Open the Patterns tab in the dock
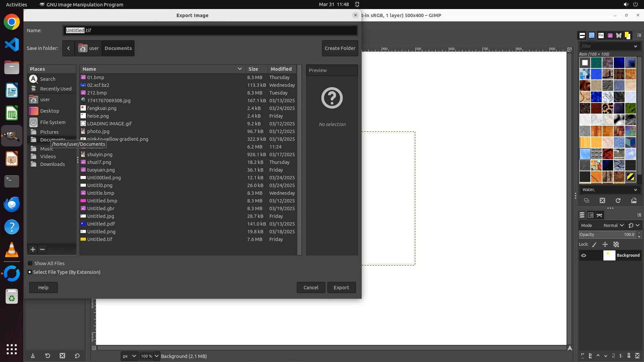The image size is (644, 362). click(592, 36)
